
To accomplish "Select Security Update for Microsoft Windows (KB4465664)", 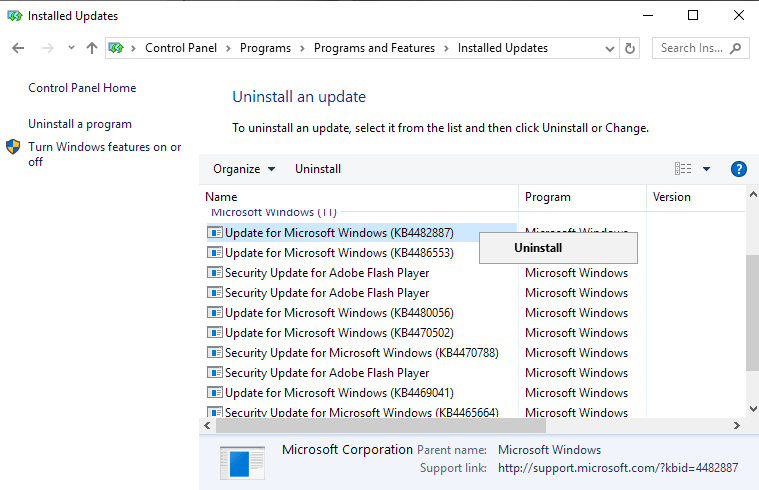I will [x=362, y=413].
